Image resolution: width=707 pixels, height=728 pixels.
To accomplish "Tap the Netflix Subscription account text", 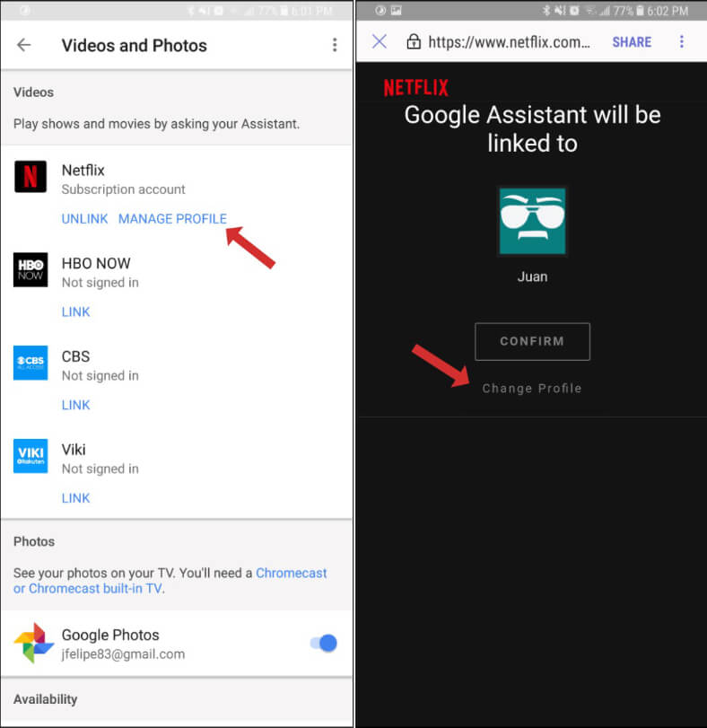I will point(124,189).
